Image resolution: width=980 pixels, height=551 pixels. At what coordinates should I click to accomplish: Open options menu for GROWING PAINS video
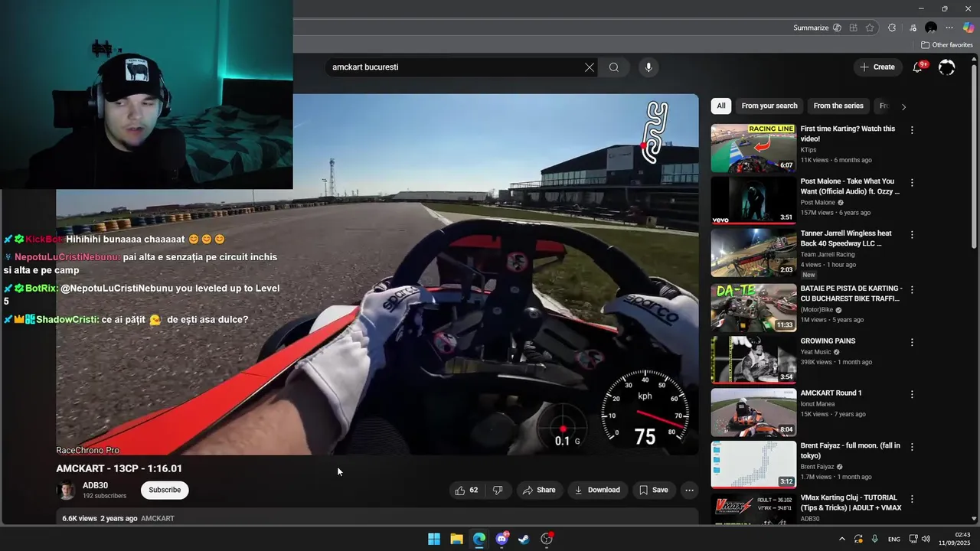click(912, 341)
